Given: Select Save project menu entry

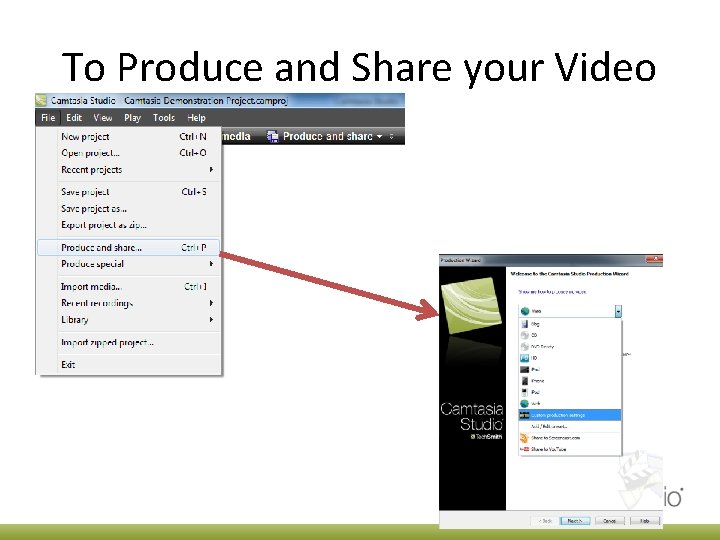Looking at the screenshot, I should click(129, 192).
